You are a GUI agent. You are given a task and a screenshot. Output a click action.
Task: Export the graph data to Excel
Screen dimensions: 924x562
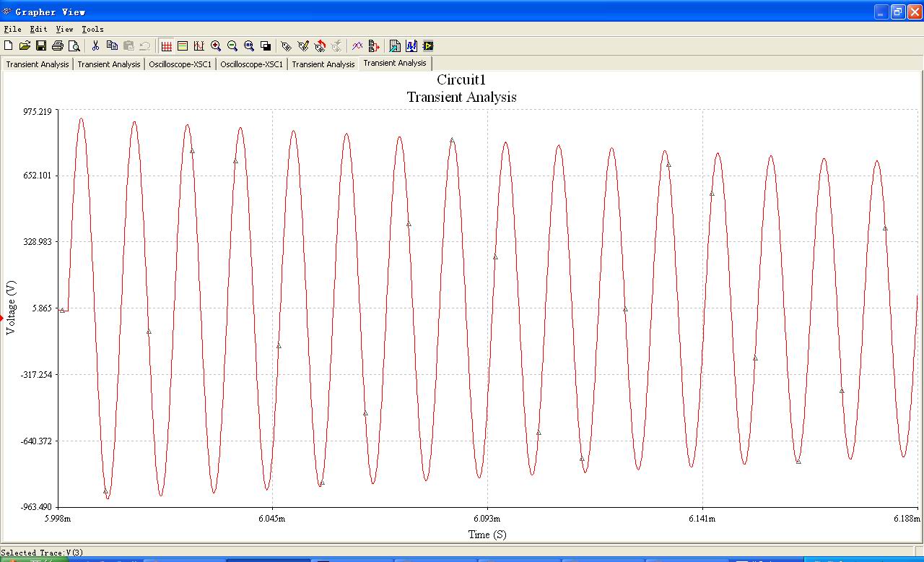395,46
